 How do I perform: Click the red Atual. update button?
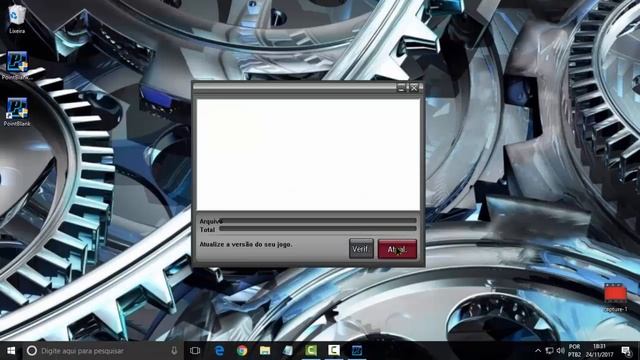point(397,249)
